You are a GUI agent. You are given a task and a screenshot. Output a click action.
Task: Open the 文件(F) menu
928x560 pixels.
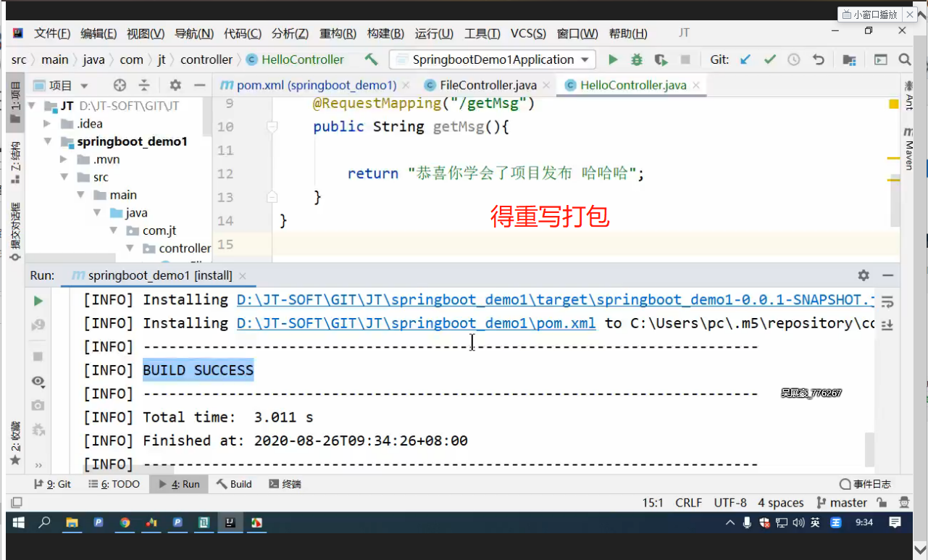52,33
